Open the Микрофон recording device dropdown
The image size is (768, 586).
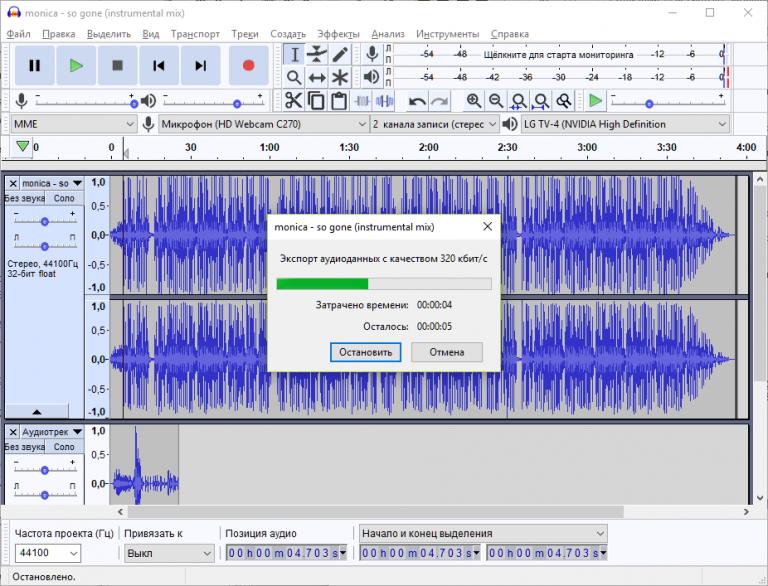(264, 124)
